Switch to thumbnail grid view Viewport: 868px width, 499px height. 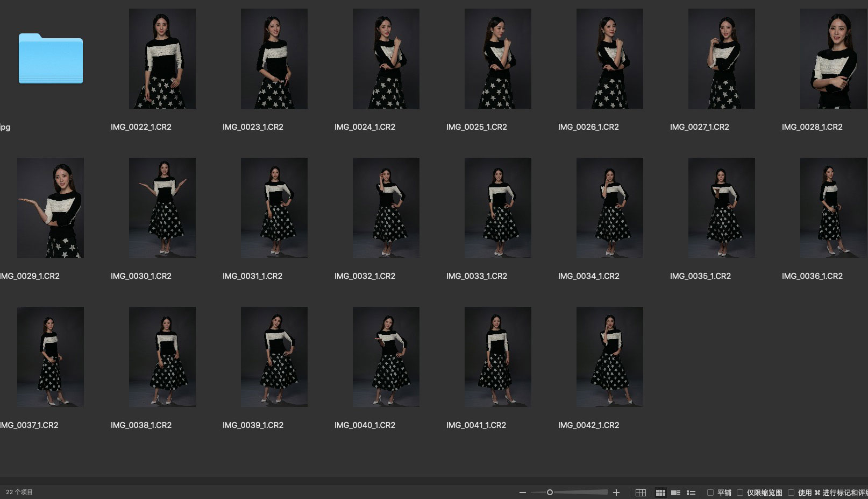[x=660, y=493]
